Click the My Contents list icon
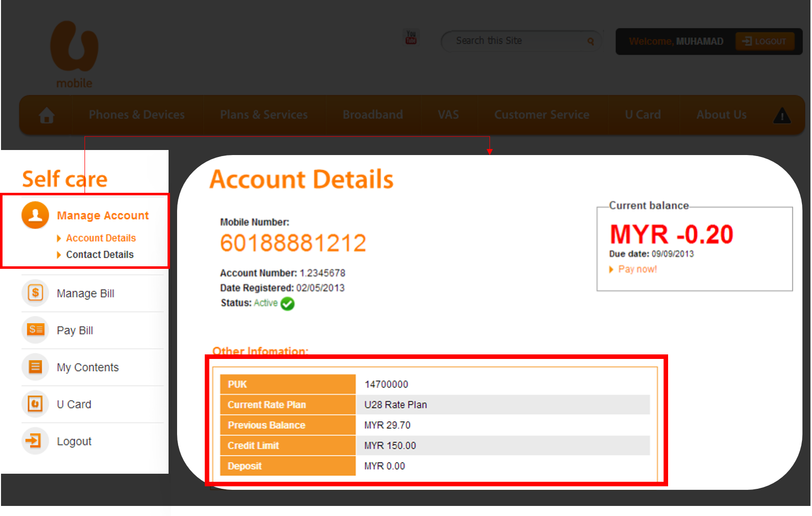The width and height of the screenshot is (812, 516). (35, 366)
